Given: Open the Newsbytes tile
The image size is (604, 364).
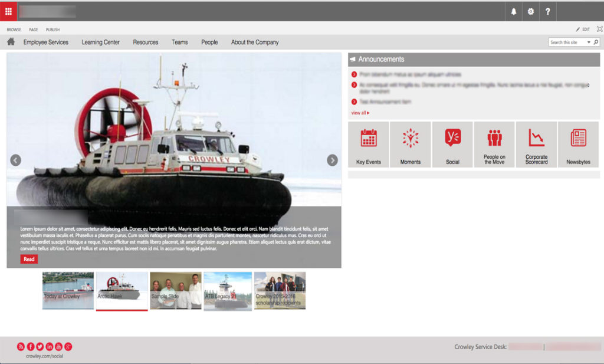Looking at the screenshot, I should click(x=579, y=145).
